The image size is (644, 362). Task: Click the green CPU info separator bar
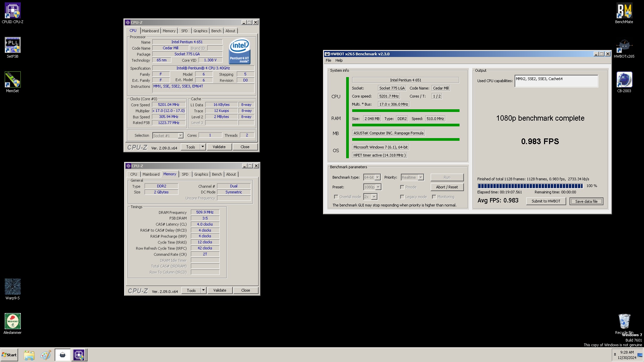[x=406, y=111]
